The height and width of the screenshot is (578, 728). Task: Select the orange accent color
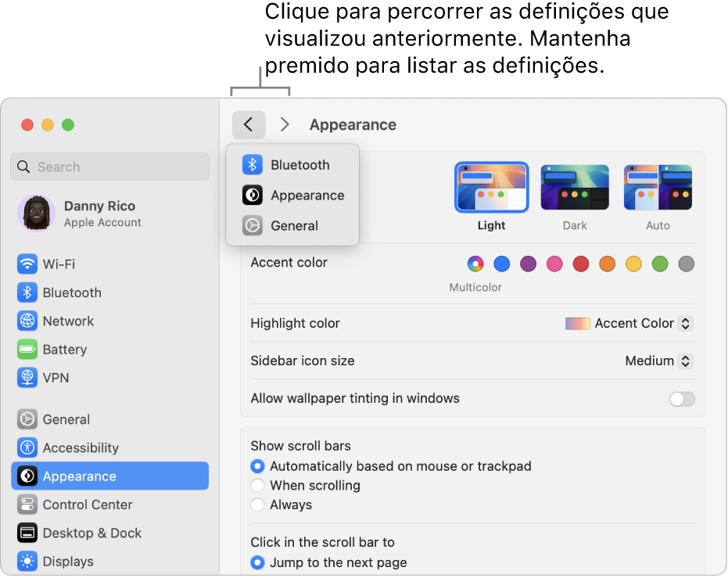(608, 264)
